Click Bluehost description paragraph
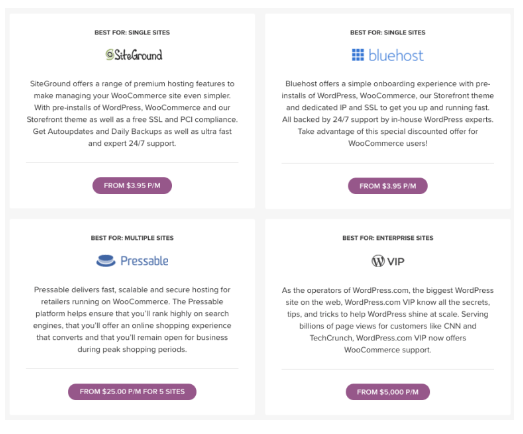The image size is (523, 434). point(388,113)
